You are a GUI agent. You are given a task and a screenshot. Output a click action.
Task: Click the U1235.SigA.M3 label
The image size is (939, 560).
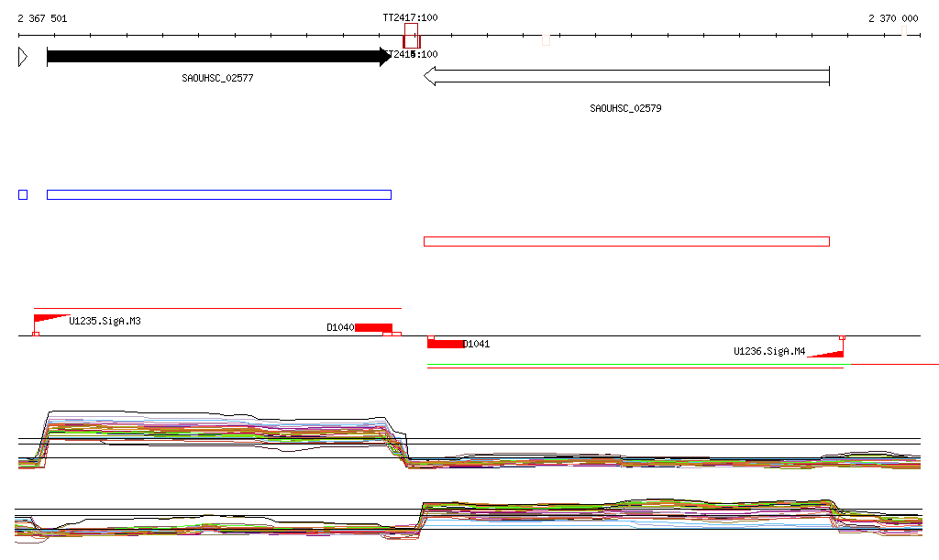pyautogui.click(x=105, y=322)
